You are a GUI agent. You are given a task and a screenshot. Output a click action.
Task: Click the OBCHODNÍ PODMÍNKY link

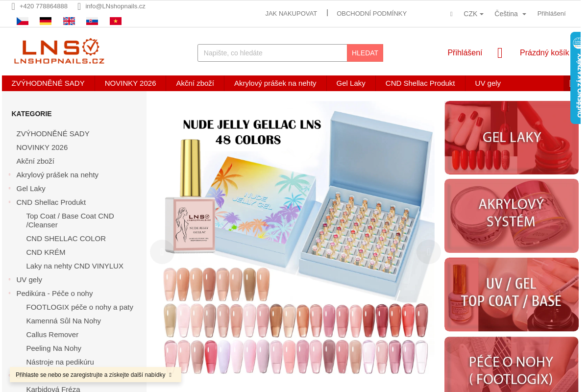pos(371,14)
